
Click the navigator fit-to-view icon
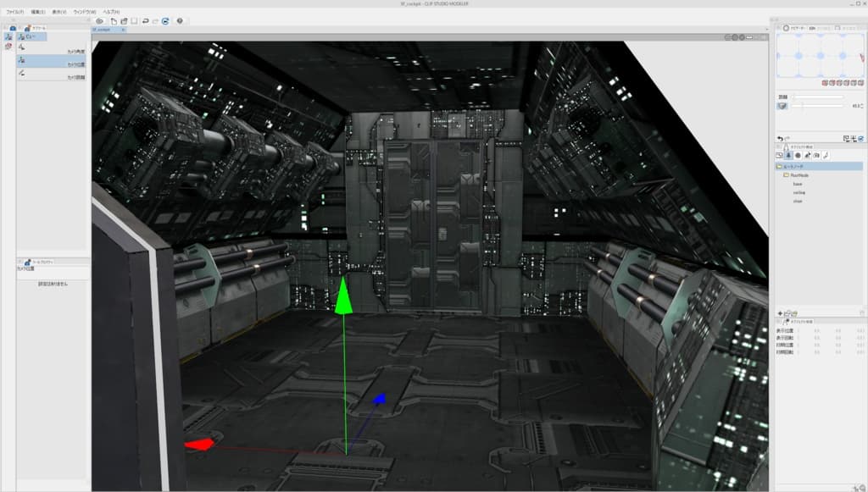(x=847, y=139)
